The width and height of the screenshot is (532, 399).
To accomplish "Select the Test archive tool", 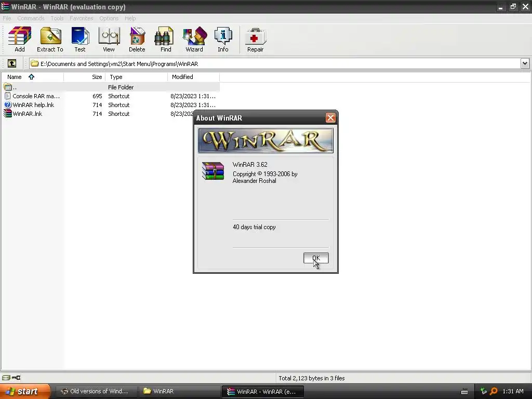I will [x=80, y=39].
